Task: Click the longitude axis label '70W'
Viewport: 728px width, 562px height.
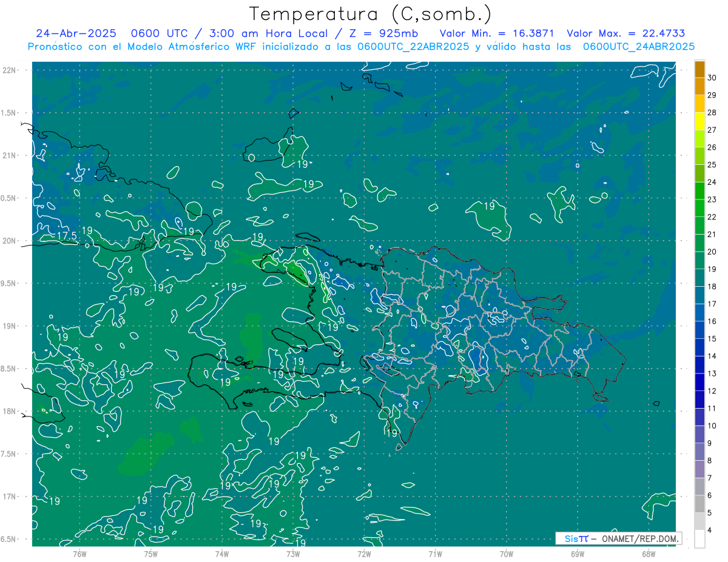Action: [x=507, y=554]
